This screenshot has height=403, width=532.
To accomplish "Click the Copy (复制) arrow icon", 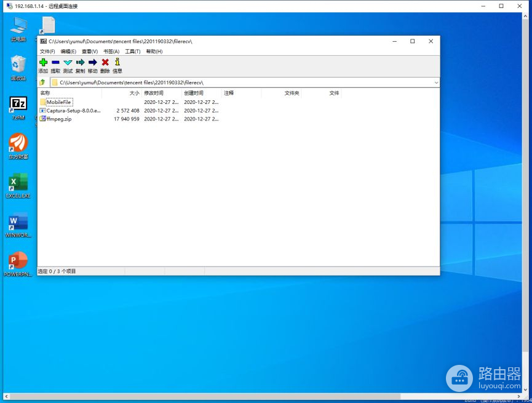I will [x=80, y=62].
